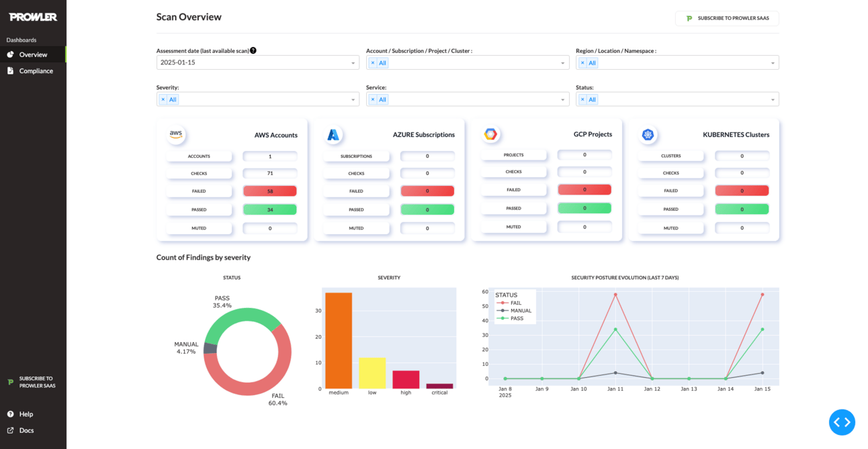This screenshot has width=868, height=449.
Task: Click the Azure SUBSCRIPTIONS label
Action: pyautogui.click(x=356, y=156)
